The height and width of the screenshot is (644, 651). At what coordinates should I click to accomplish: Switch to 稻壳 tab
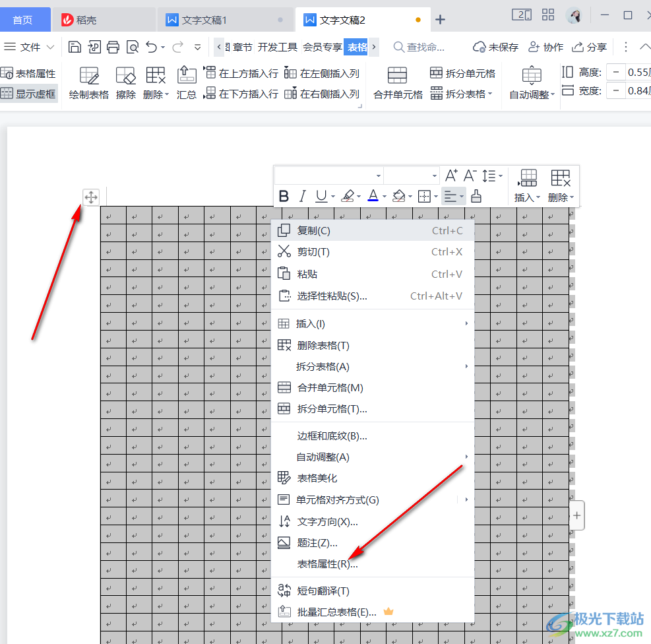click(104, 20)
